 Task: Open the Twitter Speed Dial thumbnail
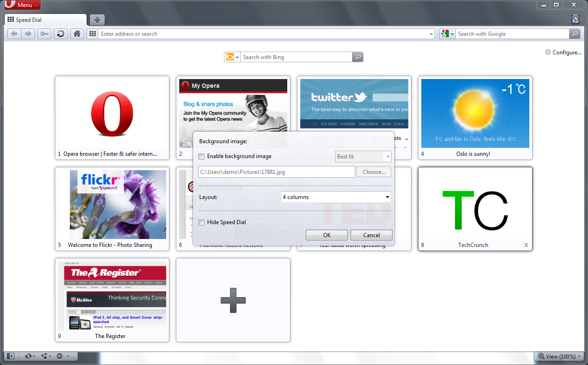(x=354, y=104)
